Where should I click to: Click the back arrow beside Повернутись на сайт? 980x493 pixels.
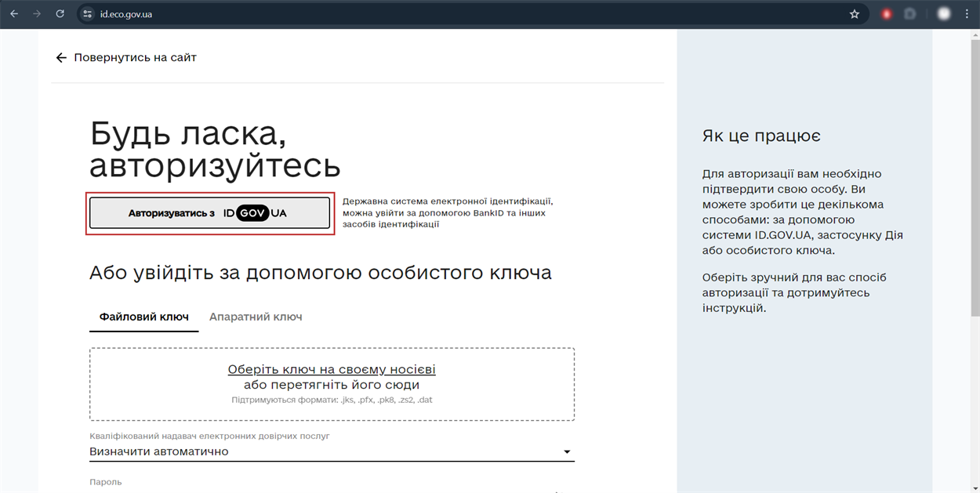(61, 58)
